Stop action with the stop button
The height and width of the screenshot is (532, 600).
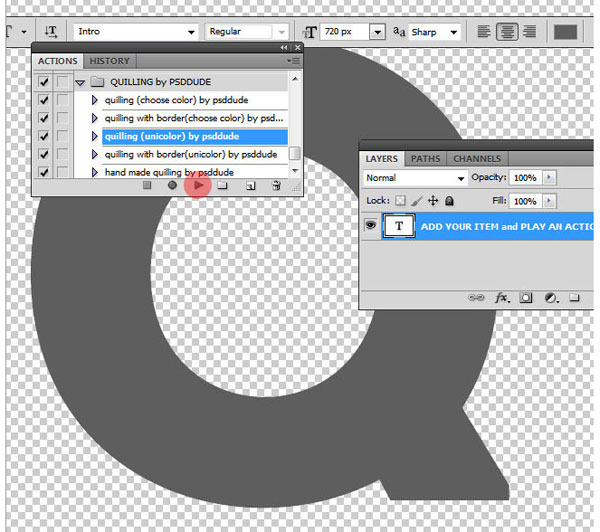pos(147,186)
